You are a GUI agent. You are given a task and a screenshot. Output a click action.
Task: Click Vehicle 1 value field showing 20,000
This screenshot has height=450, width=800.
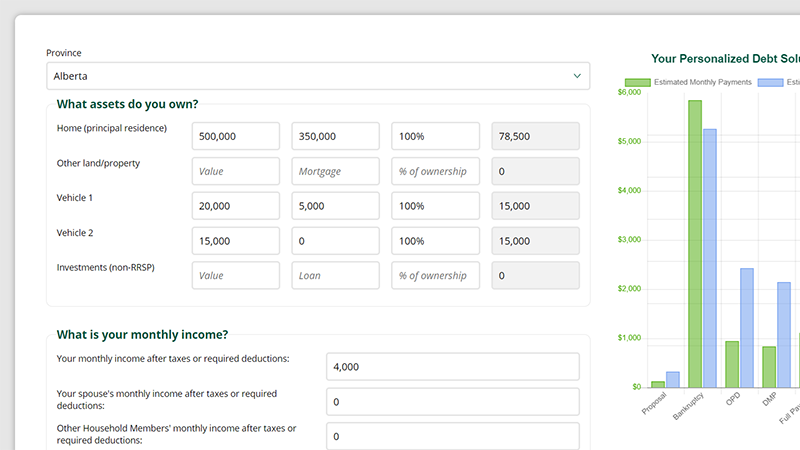235,206
